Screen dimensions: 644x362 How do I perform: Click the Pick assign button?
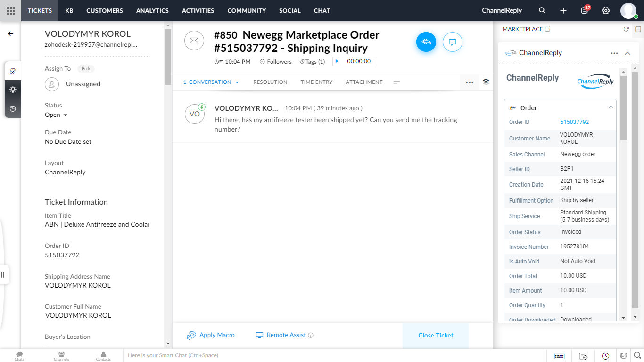86,69
